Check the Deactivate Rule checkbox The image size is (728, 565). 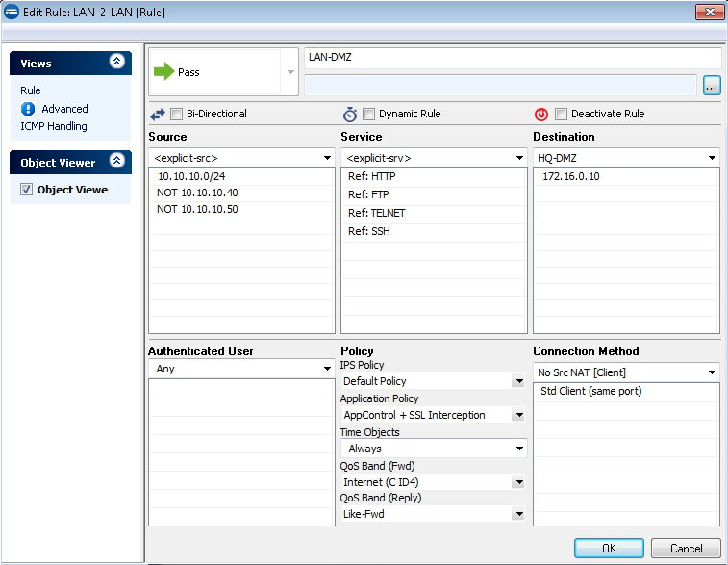click(561, 114)
